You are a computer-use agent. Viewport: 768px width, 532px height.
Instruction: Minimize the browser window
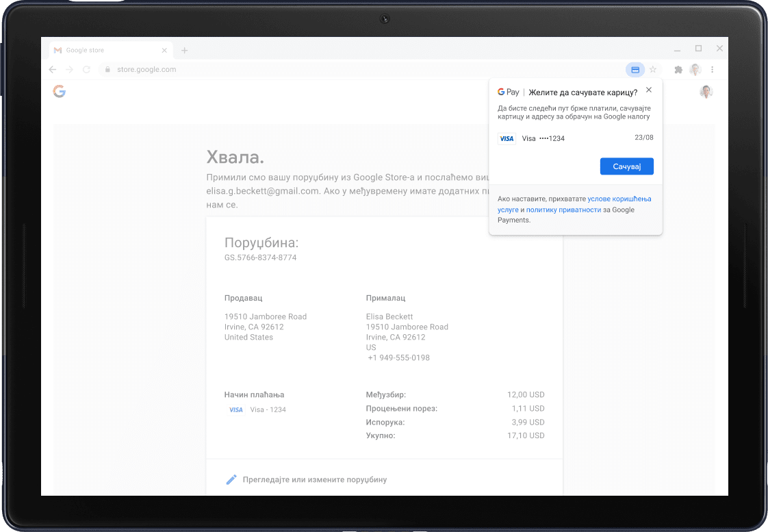pyautogui.click(x=678, y=49)
